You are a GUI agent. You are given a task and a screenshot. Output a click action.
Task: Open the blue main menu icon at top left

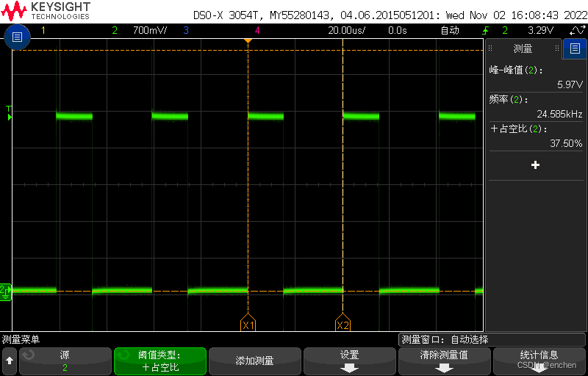(17, 37)
